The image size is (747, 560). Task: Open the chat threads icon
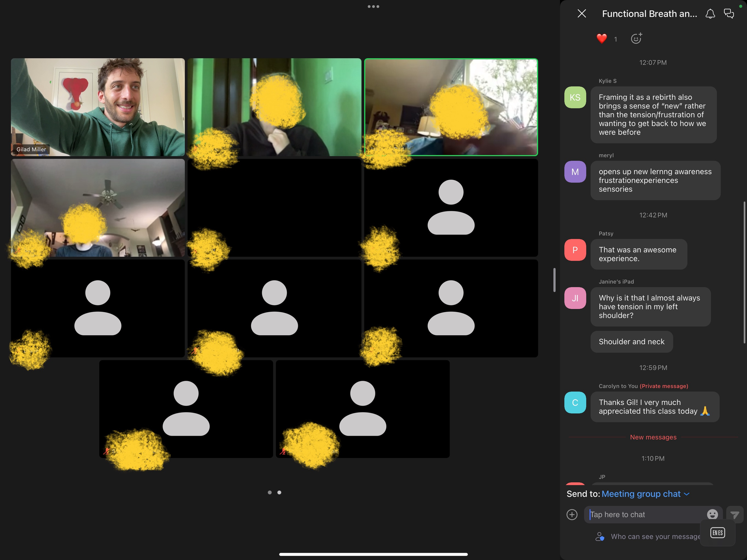[729, 13]
